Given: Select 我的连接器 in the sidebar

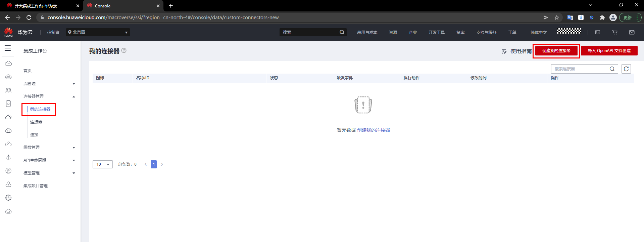Looking at the screenshot, I should pos(40,109).
